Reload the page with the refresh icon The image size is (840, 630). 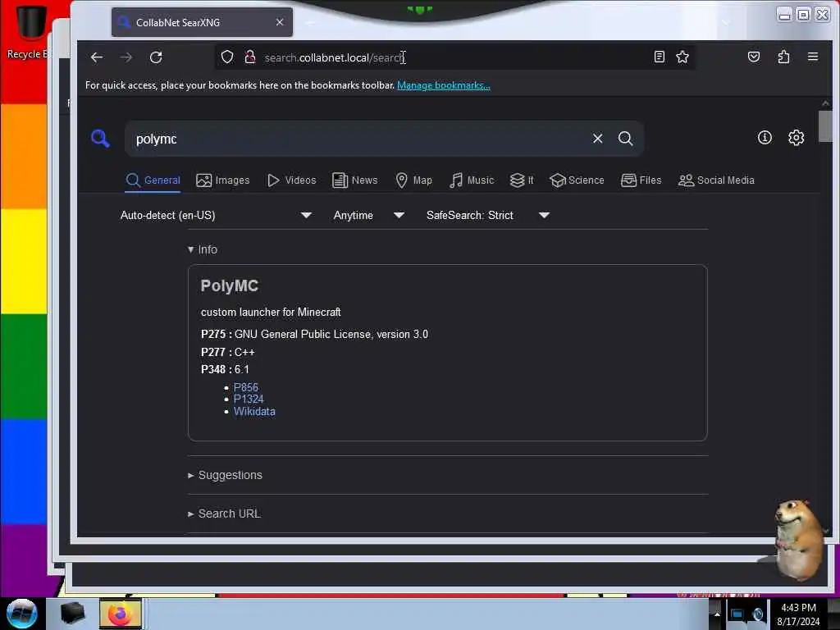pyautogui.click(x=156, y=57)
